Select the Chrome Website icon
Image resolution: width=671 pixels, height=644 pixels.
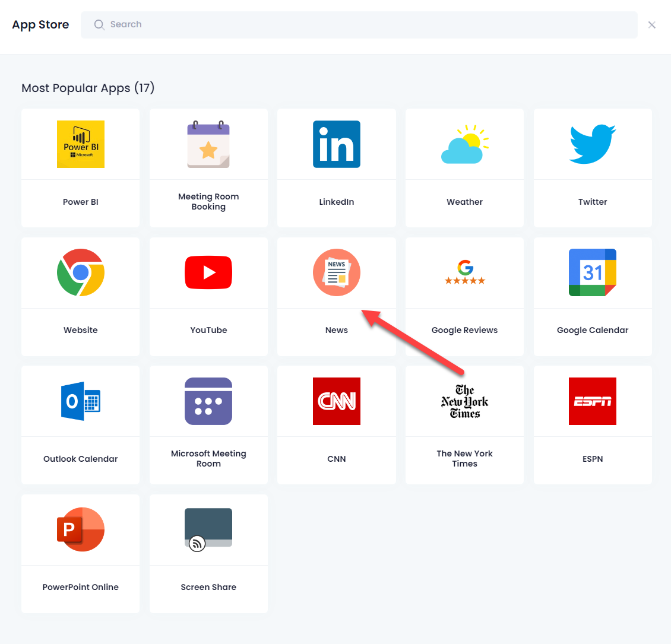tap(80, 272)
